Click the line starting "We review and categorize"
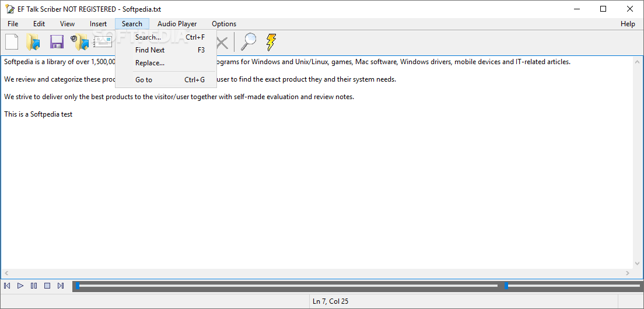 (200, 80)
